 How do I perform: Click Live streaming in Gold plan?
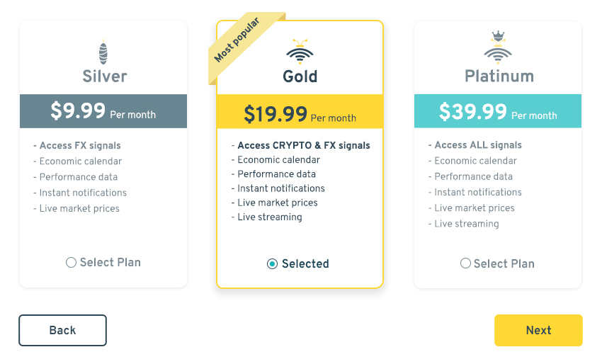tap(269, 217)
